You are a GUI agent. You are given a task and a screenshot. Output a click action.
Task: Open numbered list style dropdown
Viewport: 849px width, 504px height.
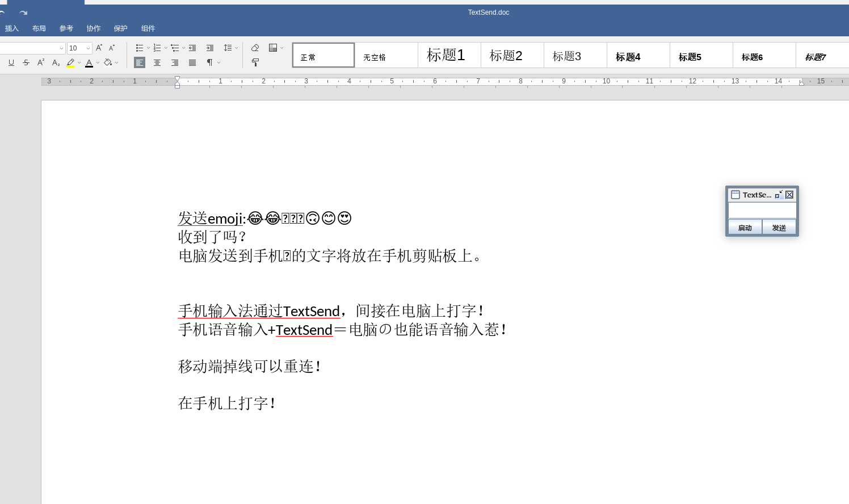coord(166,48)
